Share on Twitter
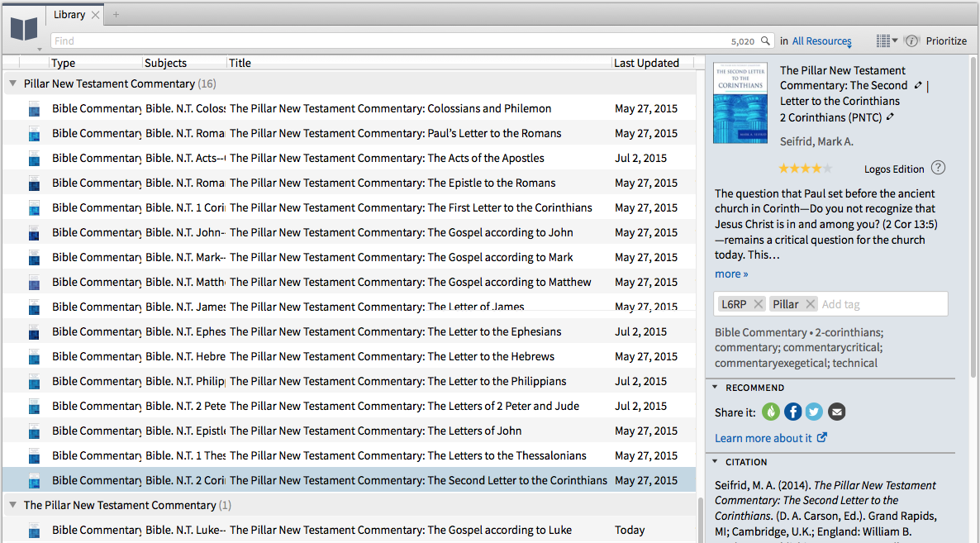 coord(814,412)
